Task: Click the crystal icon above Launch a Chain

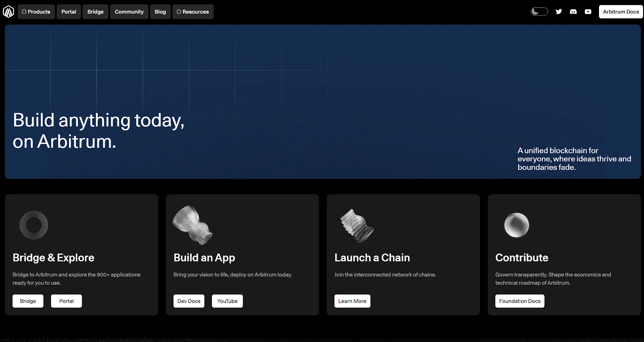Action: 357,225
